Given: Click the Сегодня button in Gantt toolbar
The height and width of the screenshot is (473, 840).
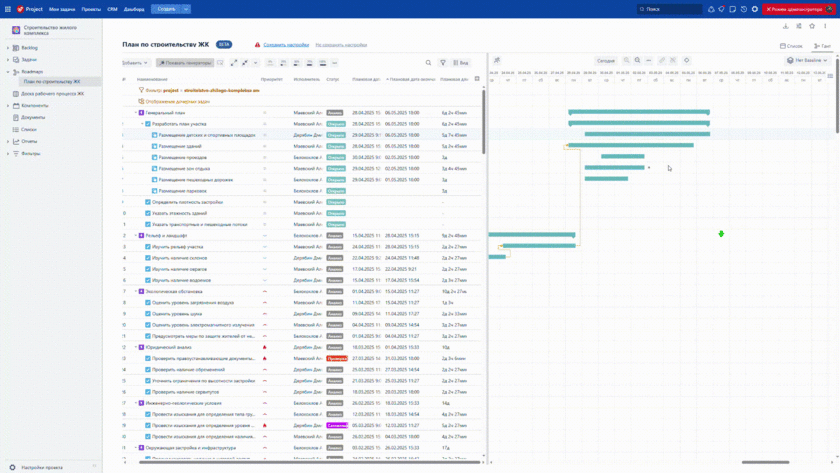Looking at the screenshot, I should coord(606,61).
